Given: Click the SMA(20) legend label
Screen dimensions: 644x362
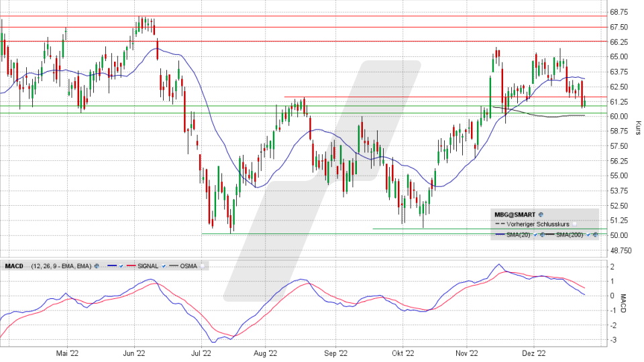Looking at the screenshot, I should (519, 235).
